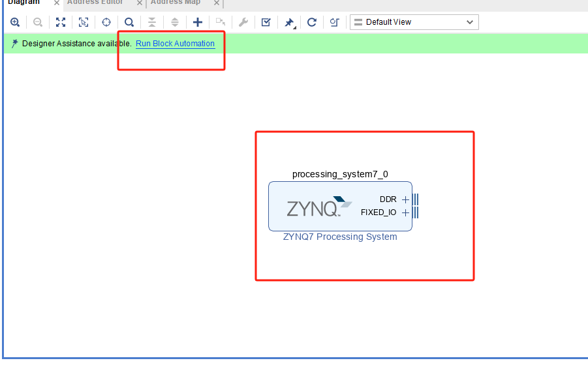588x365 pixels.
Task: Switch to the Address Map tab
Action: pyautogui.click(x=176, y=2)
